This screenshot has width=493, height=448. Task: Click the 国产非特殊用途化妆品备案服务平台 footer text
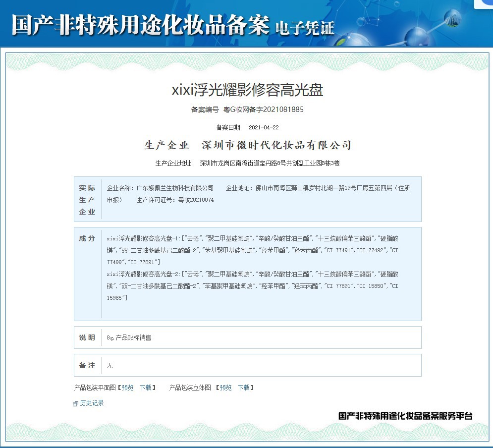click(x=405, y=416)
